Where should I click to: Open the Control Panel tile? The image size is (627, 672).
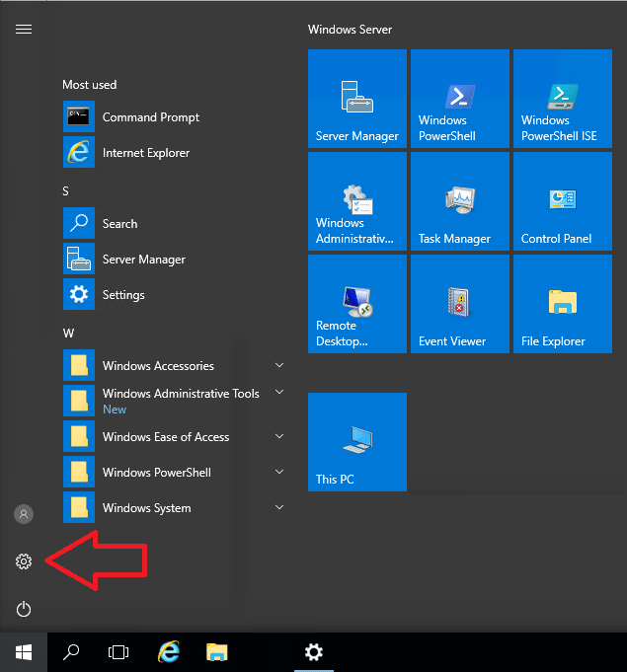tap(563, 201)
